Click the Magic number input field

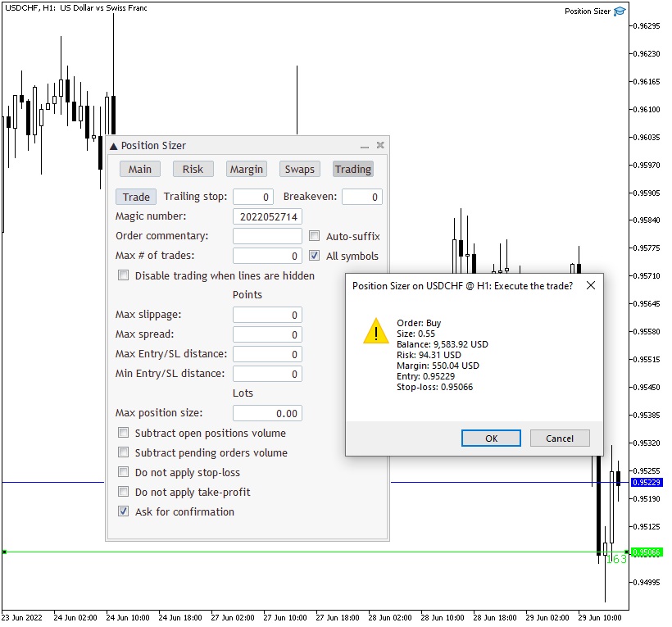click(x=267, y=216)
